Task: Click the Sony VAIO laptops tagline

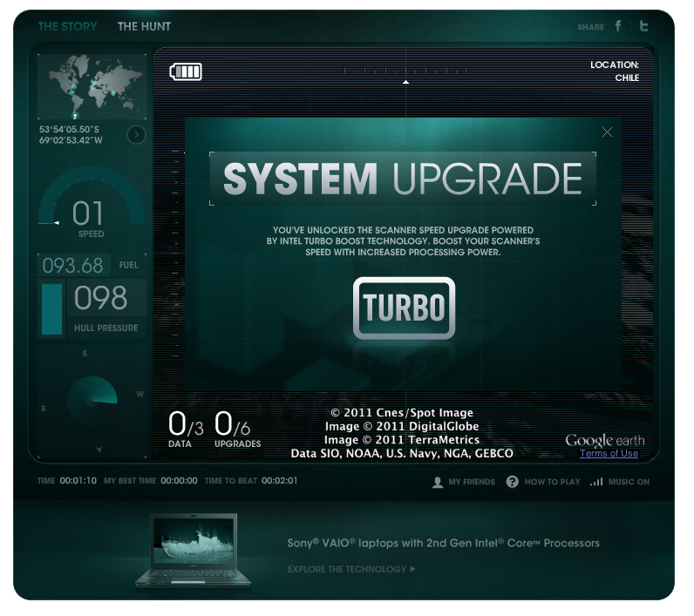Action: tap(443, 543)
